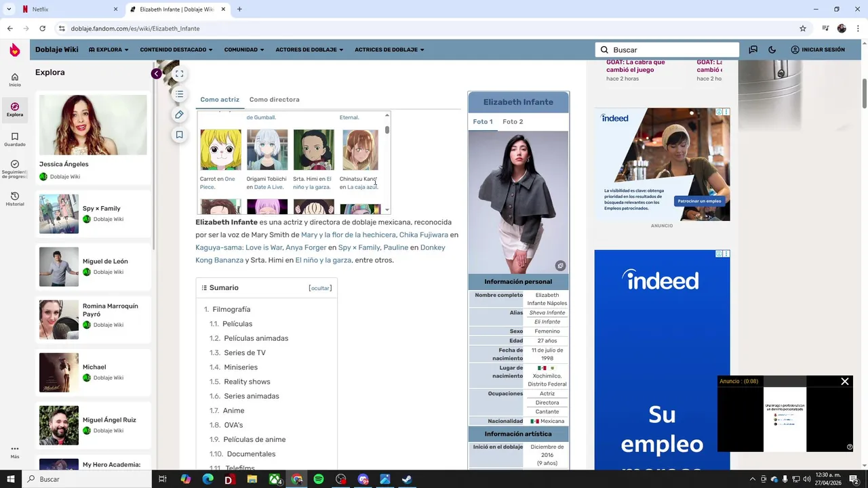Open the browser profile avatar

(842, 28)
